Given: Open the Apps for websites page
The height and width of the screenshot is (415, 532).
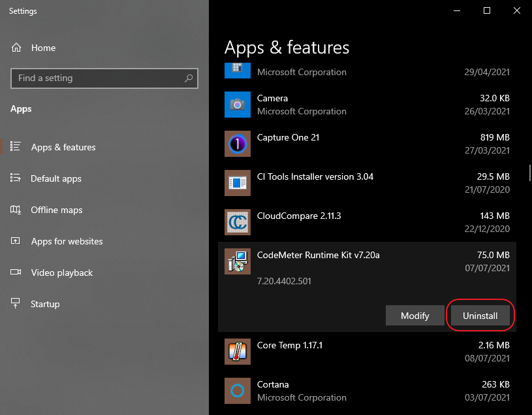Looking at the screenshot, I should click(x=67, y=241).
